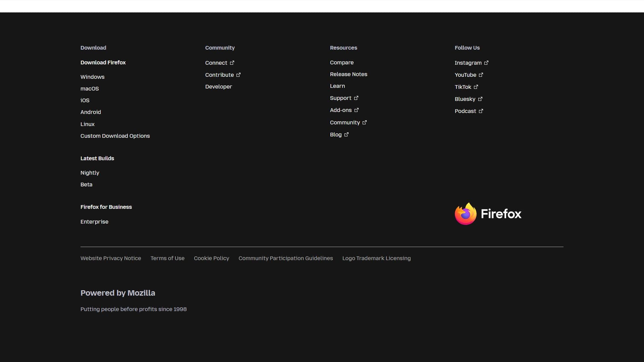Choose the Linux download link
This screenshot has width=644, height=362.
click(88, 124)
